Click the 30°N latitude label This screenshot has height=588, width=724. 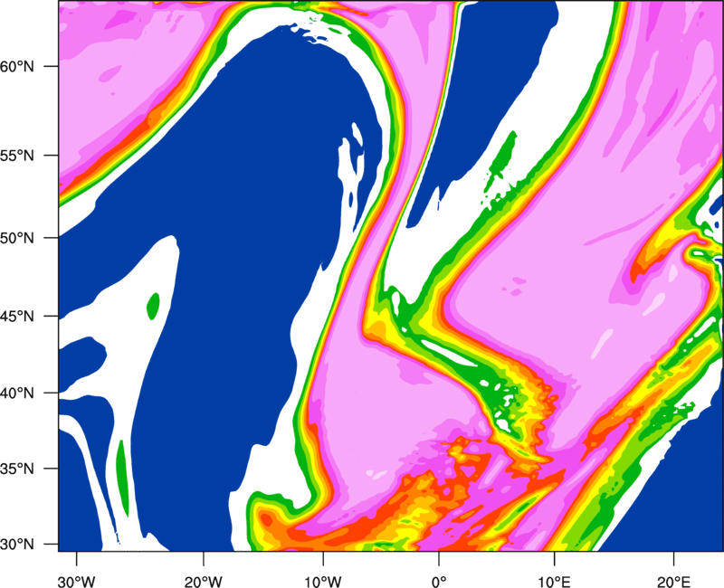coord(17,545)
